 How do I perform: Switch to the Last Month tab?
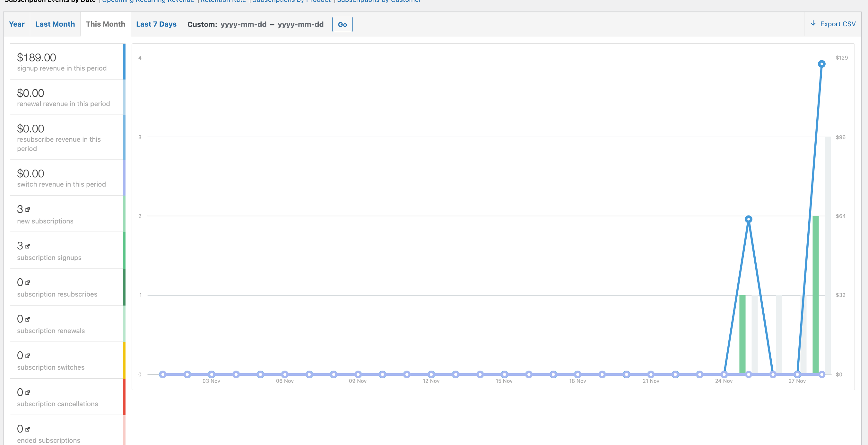(55, 24)
